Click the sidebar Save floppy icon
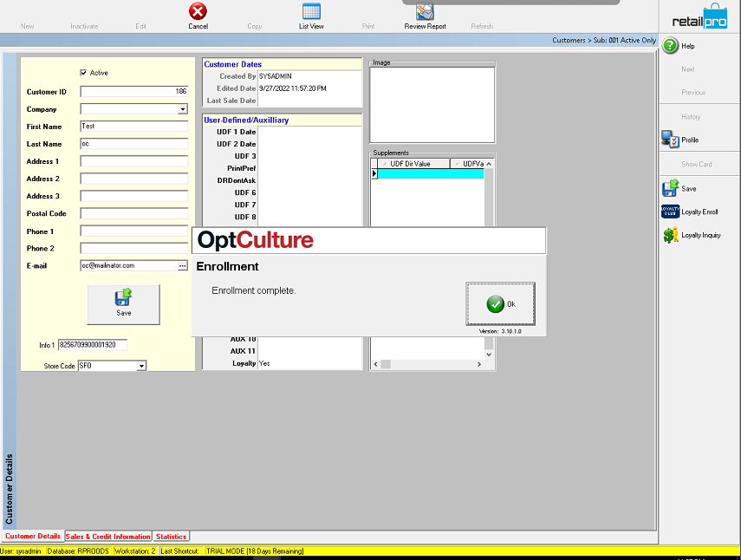The image size is (741, 560). point(670,188)
